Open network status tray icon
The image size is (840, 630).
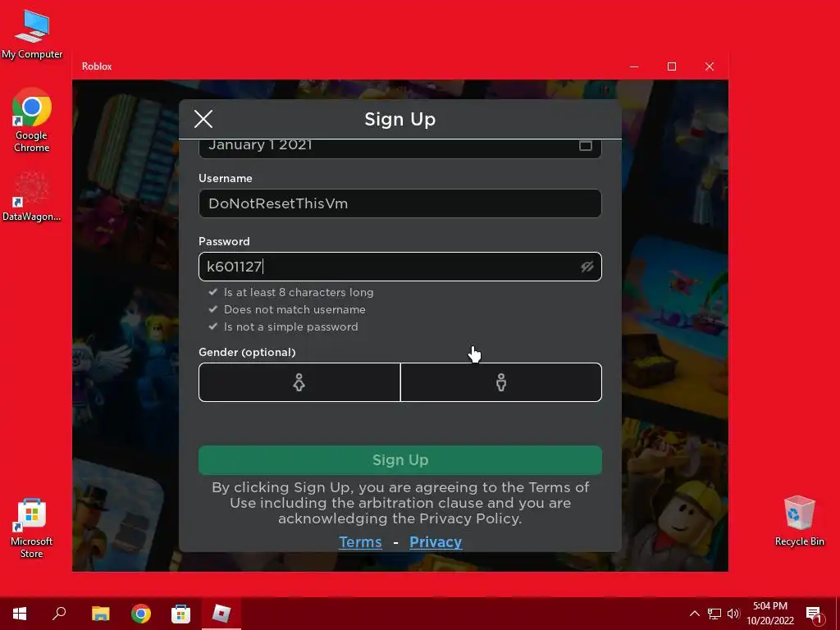714,614
